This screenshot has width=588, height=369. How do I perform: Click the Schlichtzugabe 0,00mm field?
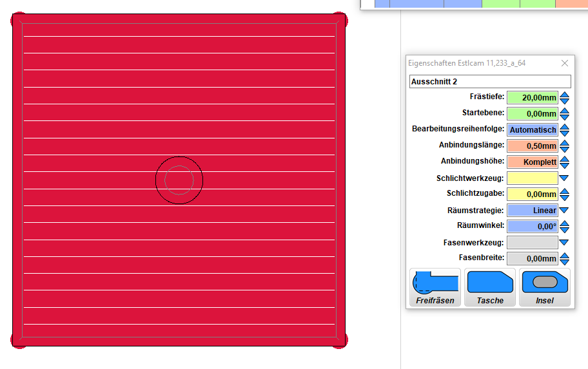(x=532, y=194)
